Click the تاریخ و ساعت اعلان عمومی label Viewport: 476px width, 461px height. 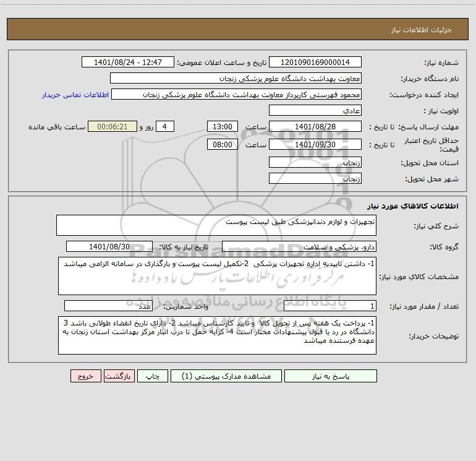coord(221,62)
